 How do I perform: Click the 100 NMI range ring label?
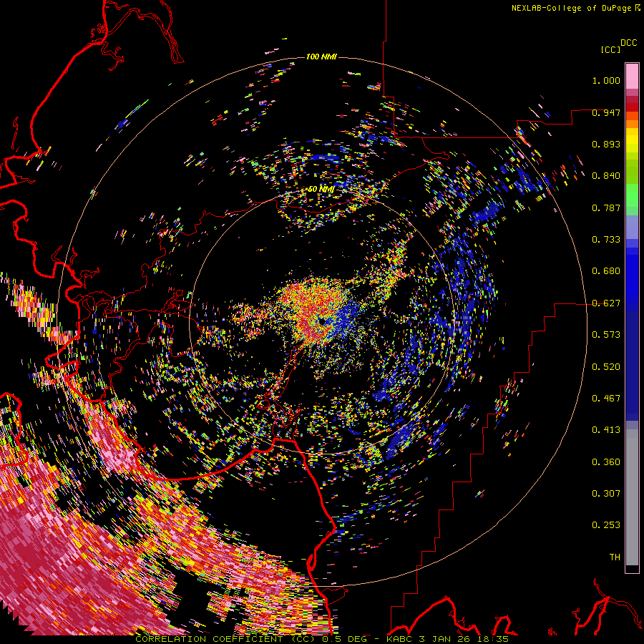point(321,57)
